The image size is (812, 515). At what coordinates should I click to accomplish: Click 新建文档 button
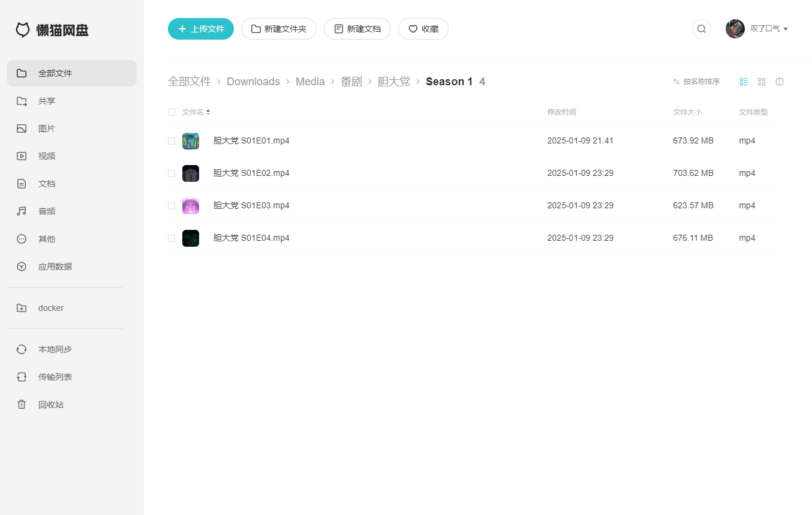(357, 29)
